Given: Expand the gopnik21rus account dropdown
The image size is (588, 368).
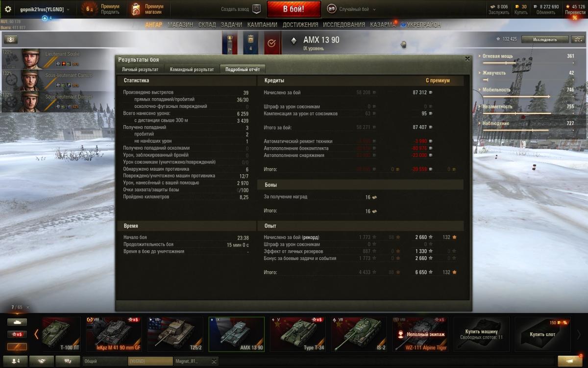Looking at the screenshot, I should pos(44,9).
